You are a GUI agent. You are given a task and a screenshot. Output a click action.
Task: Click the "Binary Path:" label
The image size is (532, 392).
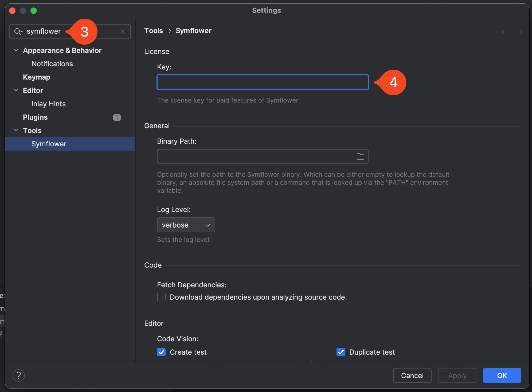[x=177, y=141]
